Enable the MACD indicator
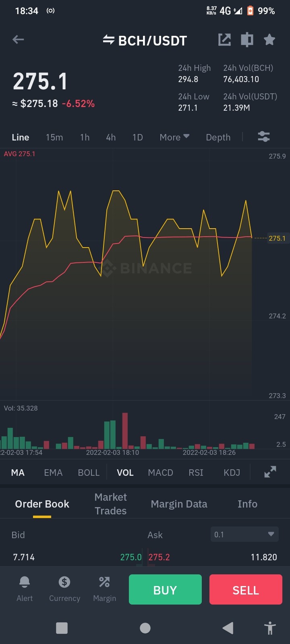This screenshot has width=290, height=644. 160,473
